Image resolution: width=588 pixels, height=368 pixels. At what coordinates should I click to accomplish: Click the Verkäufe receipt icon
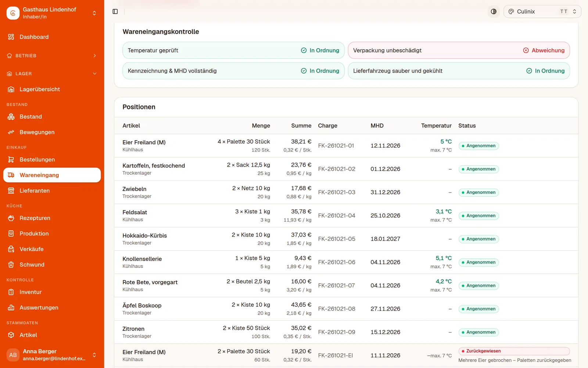[x=11, y=249]
